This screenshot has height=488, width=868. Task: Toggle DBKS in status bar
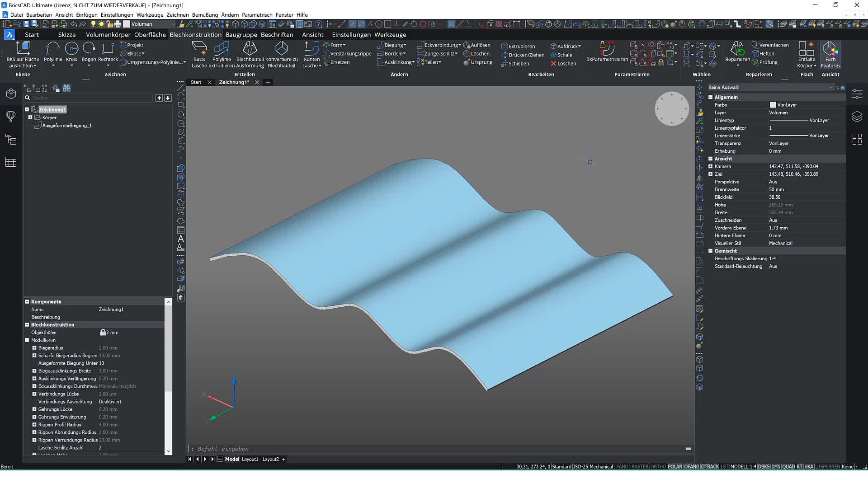764,467
